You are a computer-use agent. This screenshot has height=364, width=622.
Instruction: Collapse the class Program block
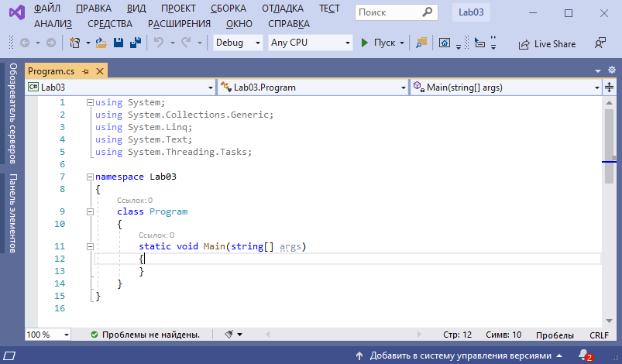90,211
